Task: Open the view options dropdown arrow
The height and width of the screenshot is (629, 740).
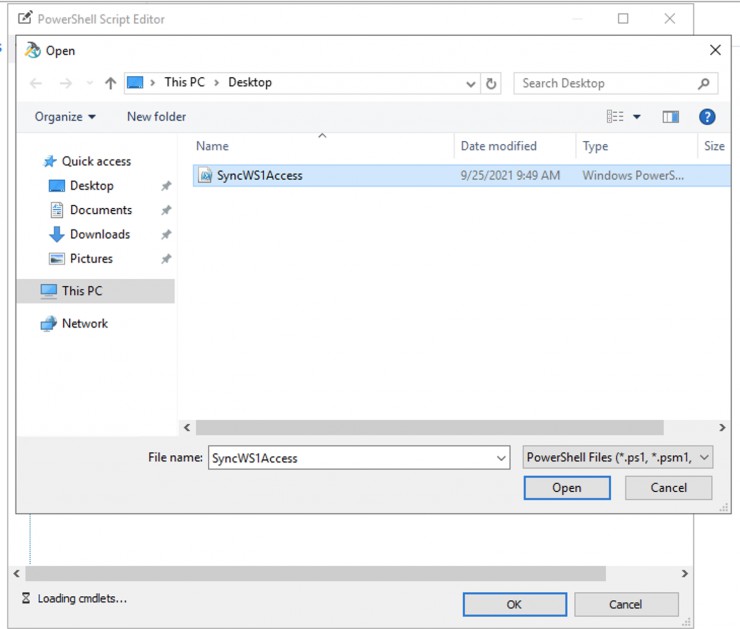Action: point(637,117)
